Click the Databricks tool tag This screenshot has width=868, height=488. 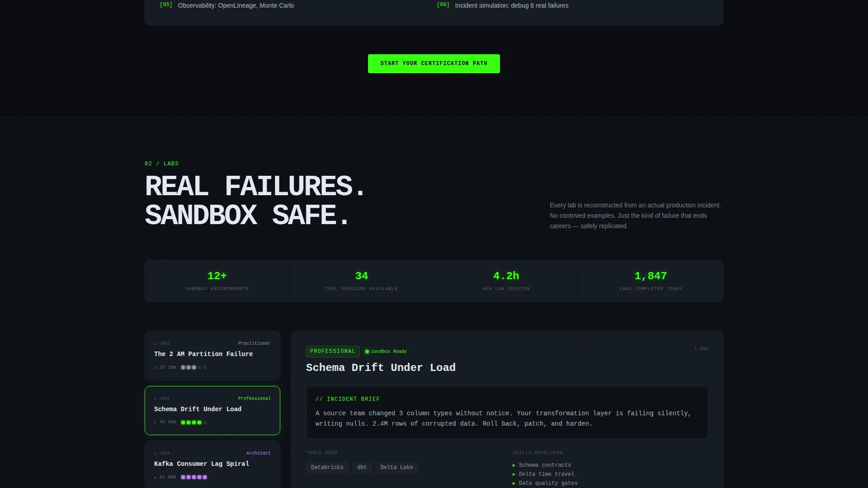click(x=327, y=467)
